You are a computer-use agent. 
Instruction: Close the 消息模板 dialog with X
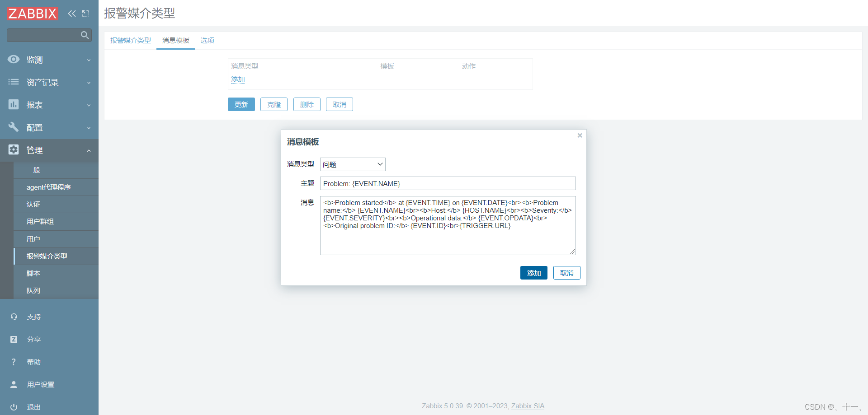580,135
